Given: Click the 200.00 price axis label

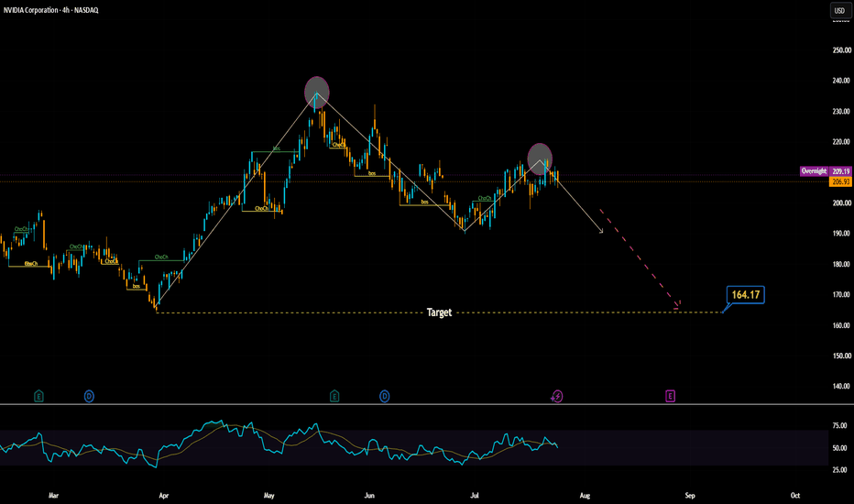Looking at the screenshot, I should (x=841, y=203).
